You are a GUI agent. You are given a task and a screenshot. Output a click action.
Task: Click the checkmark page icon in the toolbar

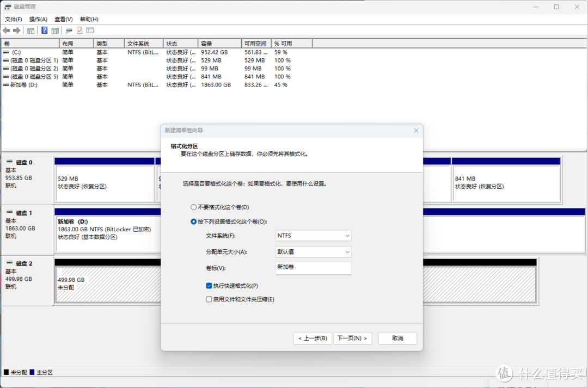pyautogui.click(x=79, y=30)
